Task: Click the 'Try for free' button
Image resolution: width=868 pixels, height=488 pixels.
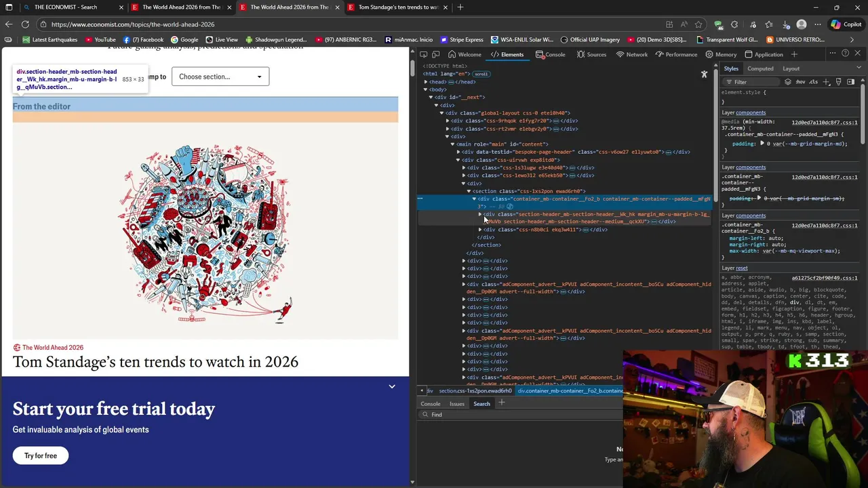Action: tap(41, 455)
